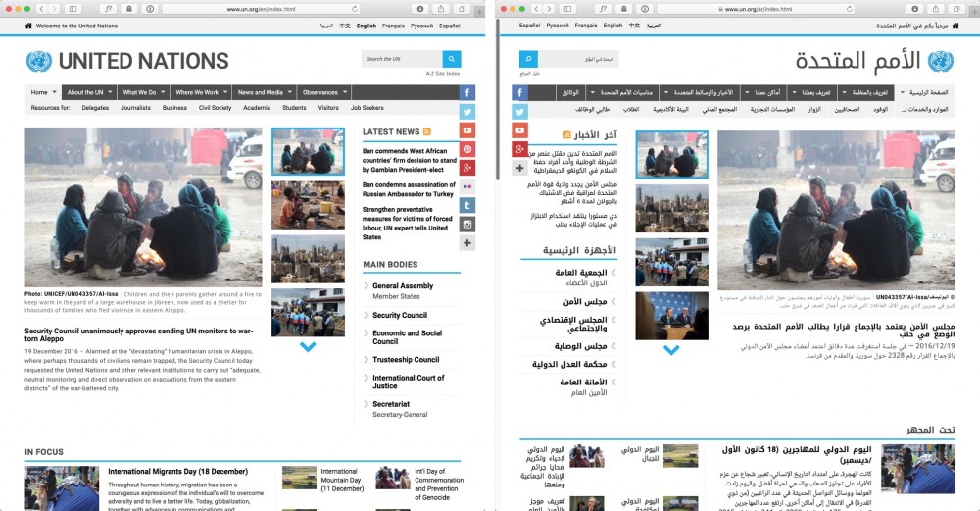Click the UN emblem next to UNITED NATIONS title

39,61
